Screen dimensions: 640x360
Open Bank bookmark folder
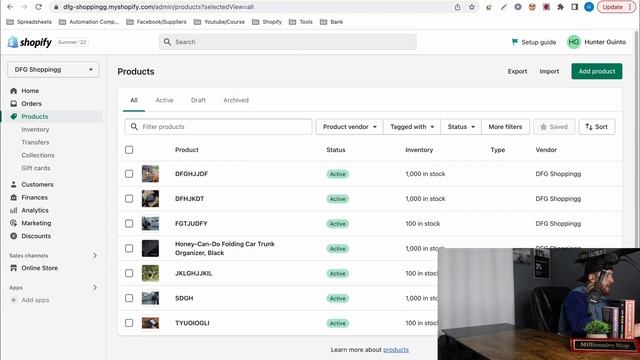pyautogui.click(x=331, y=22)
